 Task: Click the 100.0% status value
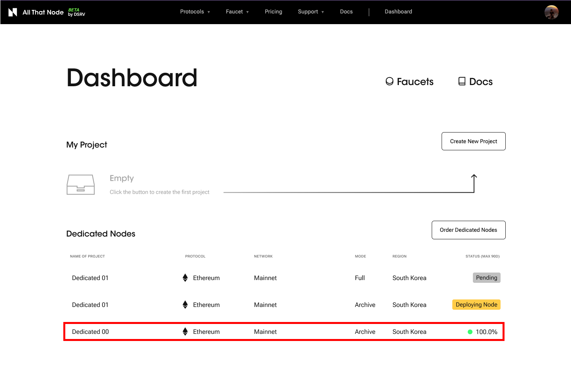(487, 332)
